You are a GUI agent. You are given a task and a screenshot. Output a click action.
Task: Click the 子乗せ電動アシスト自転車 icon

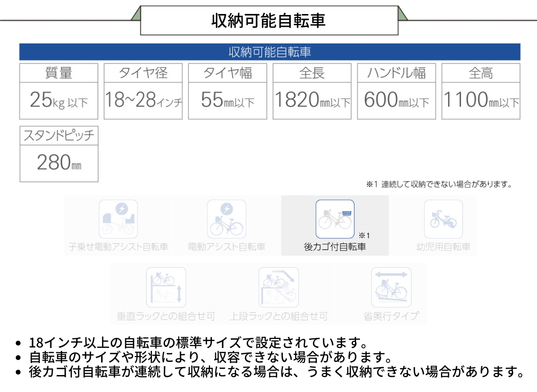pyautogui.click(x=118, y=219)
